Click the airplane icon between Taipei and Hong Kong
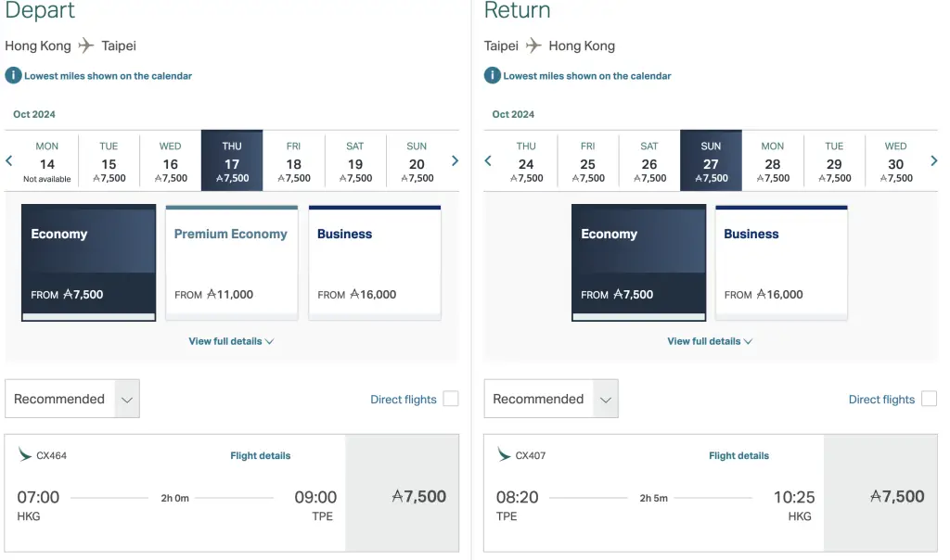The height and width of the screenshot is (560, 950). (533, 45)
